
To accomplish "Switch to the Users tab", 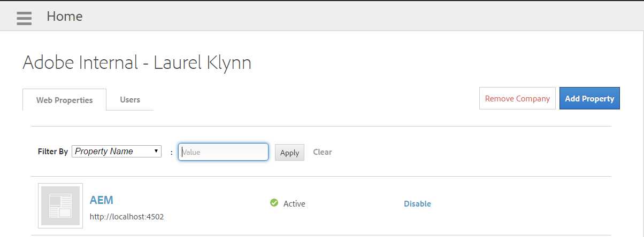I will (130, 100).
